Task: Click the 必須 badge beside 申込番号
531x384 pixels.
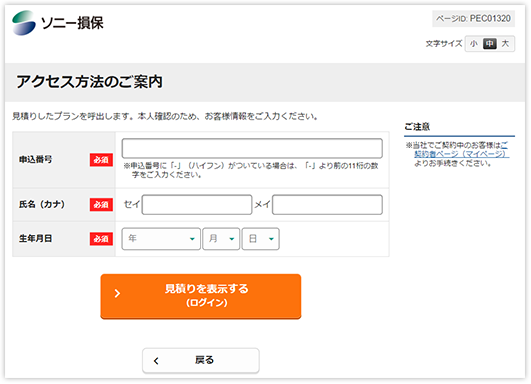Action: tap(101, 160)
